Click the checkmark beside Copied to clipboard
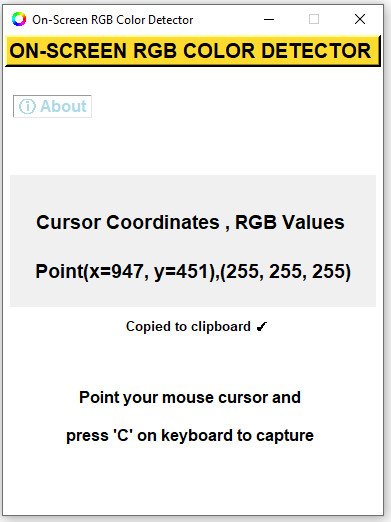This screenshot has height=522, width=391. tap(262, 326)
